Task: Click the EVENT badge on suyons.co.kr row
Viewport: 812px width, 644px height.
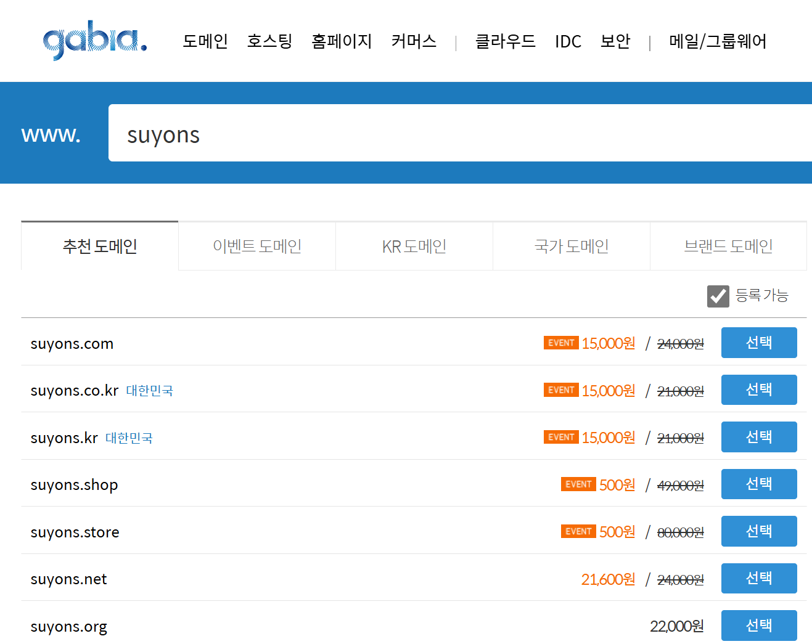Action: [561, 390]
